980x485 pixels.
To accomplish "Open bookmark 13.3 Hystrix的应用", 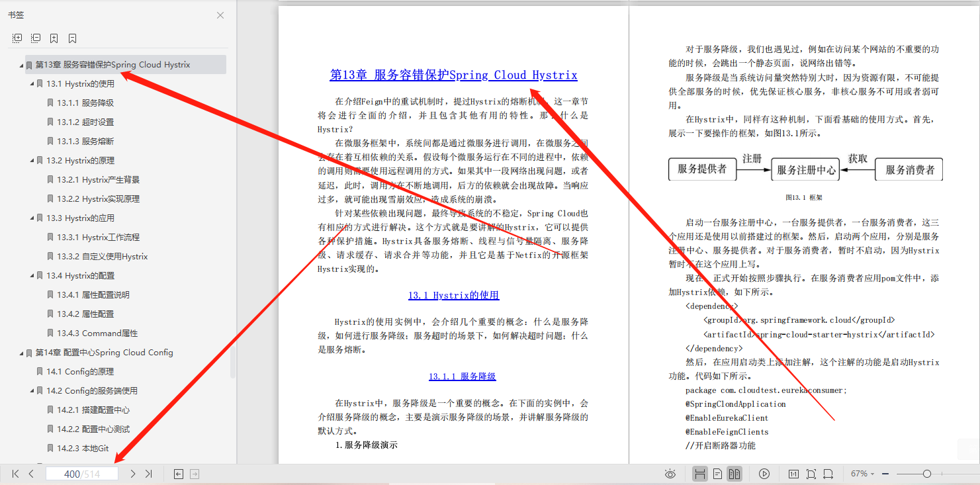I will (x=80, y=218).
